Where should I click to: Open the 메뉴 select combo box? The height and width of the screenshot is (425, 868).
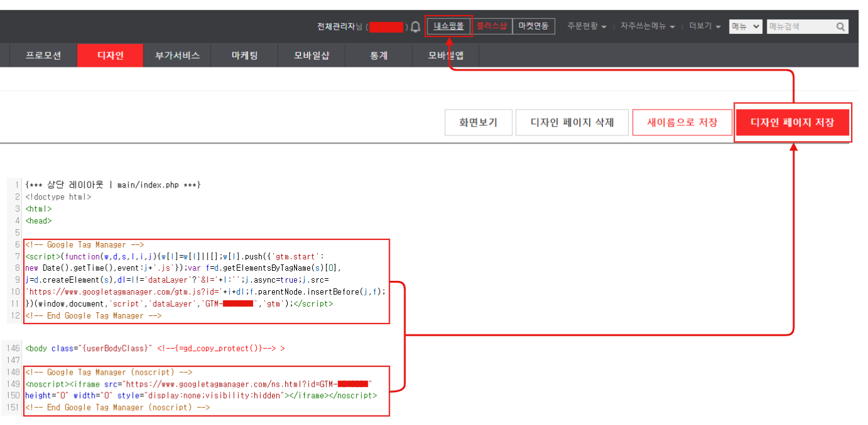click(x=745, y=26)
